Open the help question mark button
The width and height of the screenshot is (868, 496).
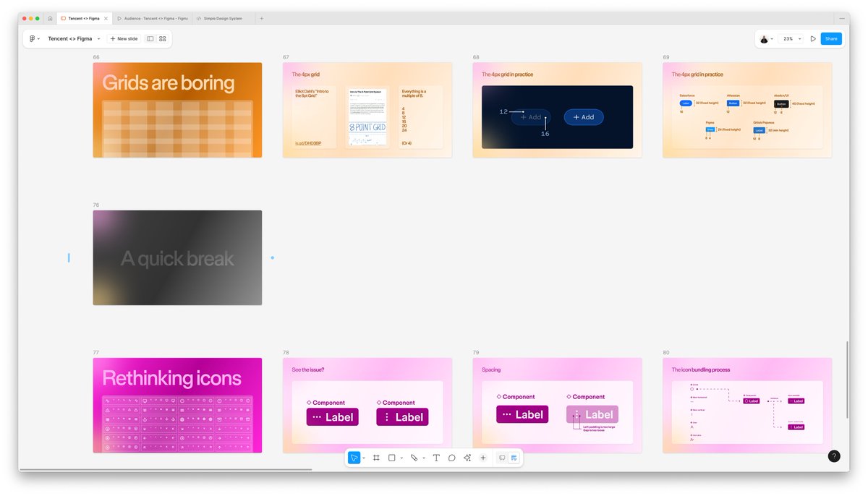tap(834, 456)
